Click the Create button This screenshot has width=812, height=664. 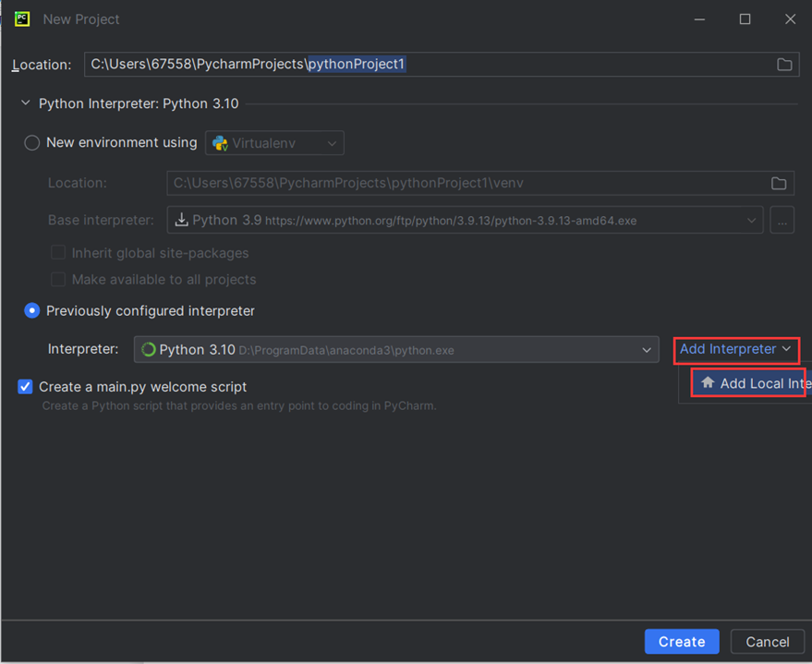(682, 642)
